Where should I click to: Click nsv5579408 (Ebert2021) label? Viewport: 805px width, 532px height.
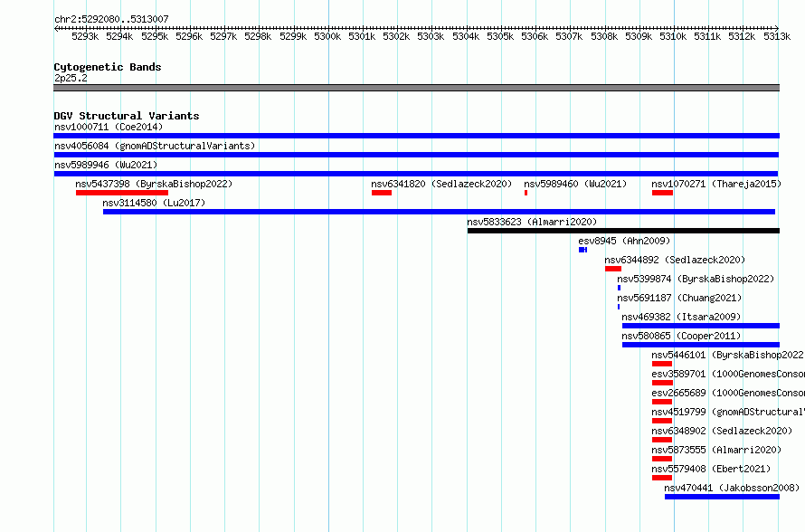(x=711, y=469)
